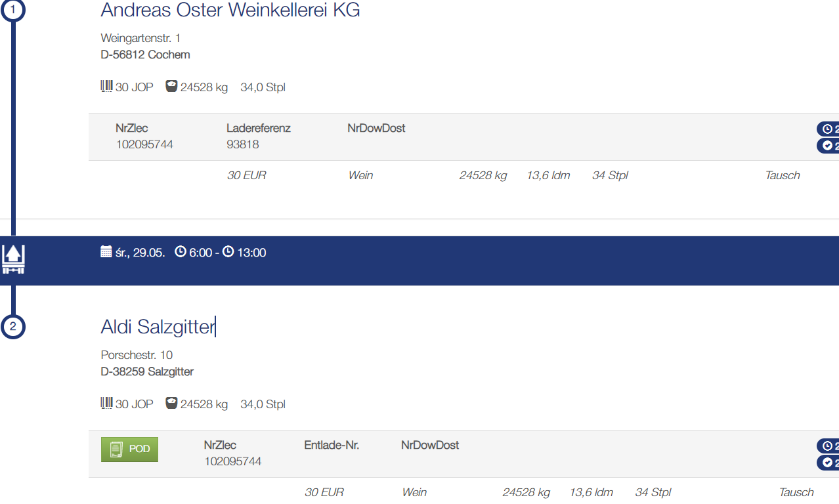Click the calendar icon next to śr., 29.05.
Image resolution: width=839 pixels, height=504 pixels.
point(106,252)
